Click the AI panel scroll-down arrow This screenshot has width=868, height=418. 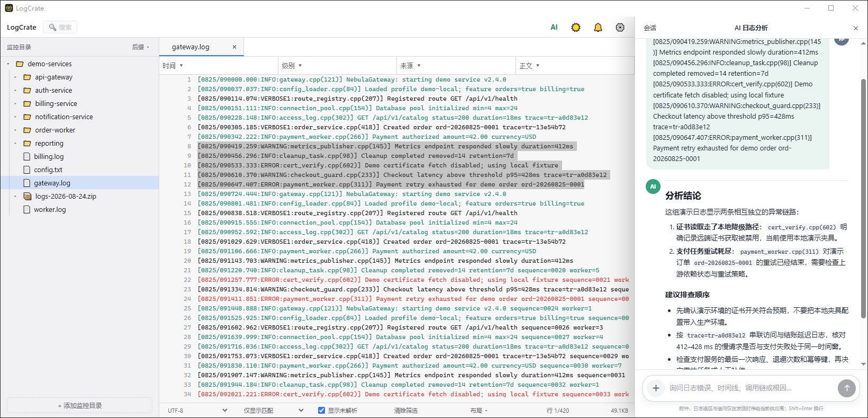[x=863, y=364]
